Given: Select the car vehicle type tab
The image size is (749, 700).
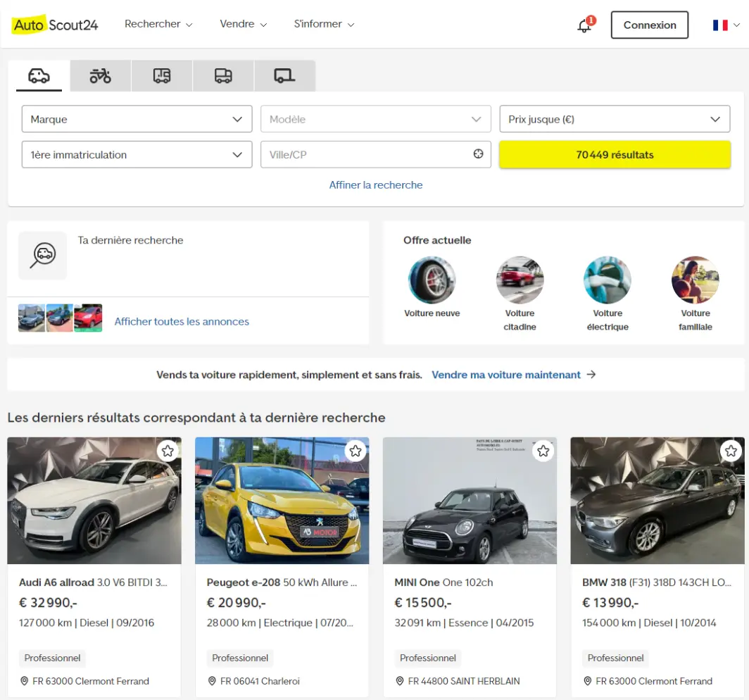Looking at the screenshot, I should click(39, 75).
